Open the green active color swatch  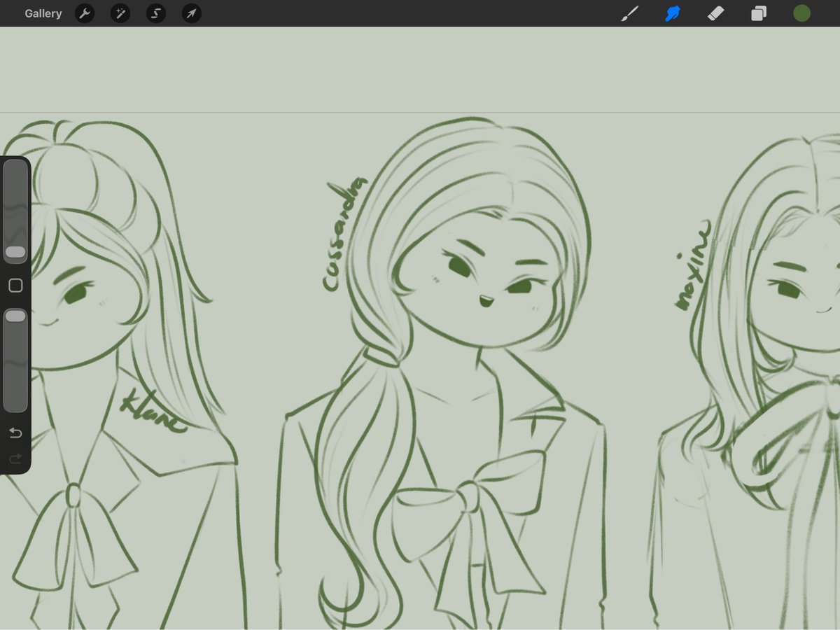coord(801,13)
